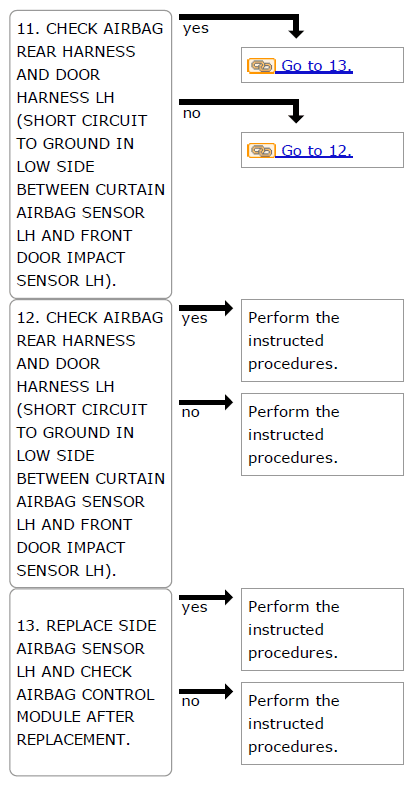The height and width of the screenshot is (786, 413).
Task: Select step 13 no result 'Perform the instructed procedures'
Action: coord(322,723)
